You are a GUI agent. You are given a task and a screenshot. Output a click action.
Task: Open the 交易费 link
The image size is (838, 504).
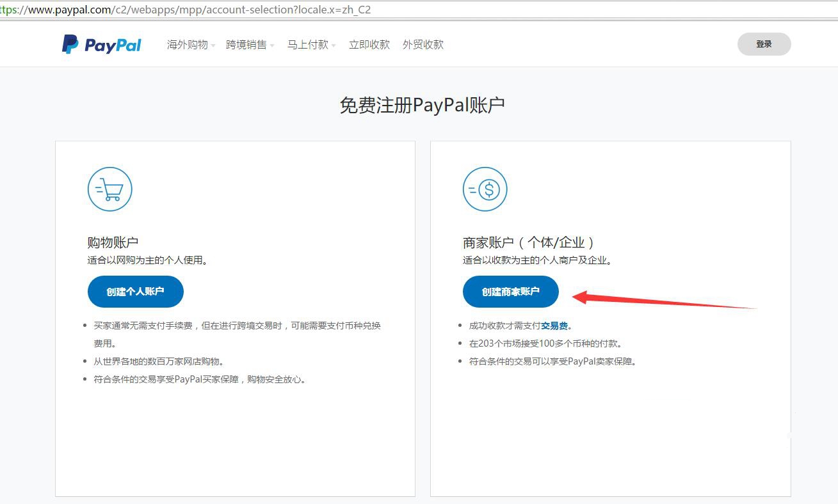coord(554,326)
